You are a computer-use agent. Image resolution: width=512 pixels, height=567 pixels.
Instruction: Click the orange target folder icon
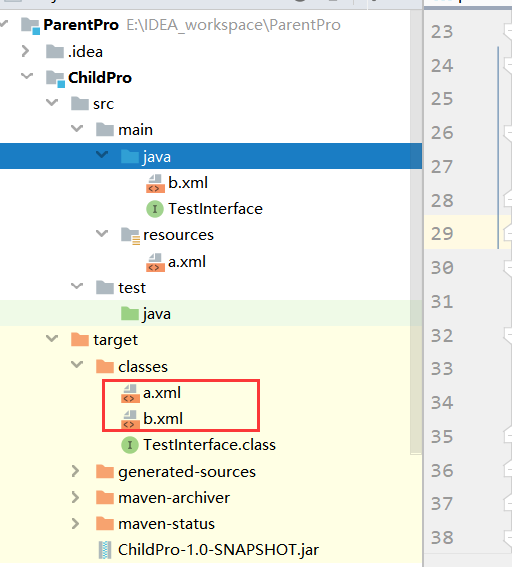coord(80,340)
